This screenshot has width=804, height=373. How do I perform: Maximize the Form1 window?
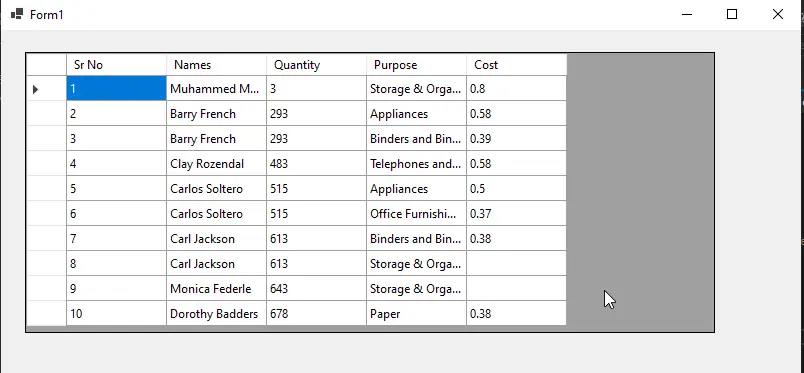point(732,14)
